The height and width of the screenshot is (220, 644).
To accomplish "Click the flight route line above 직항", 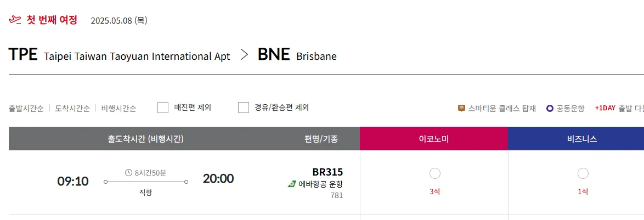I will pos(146,182).
